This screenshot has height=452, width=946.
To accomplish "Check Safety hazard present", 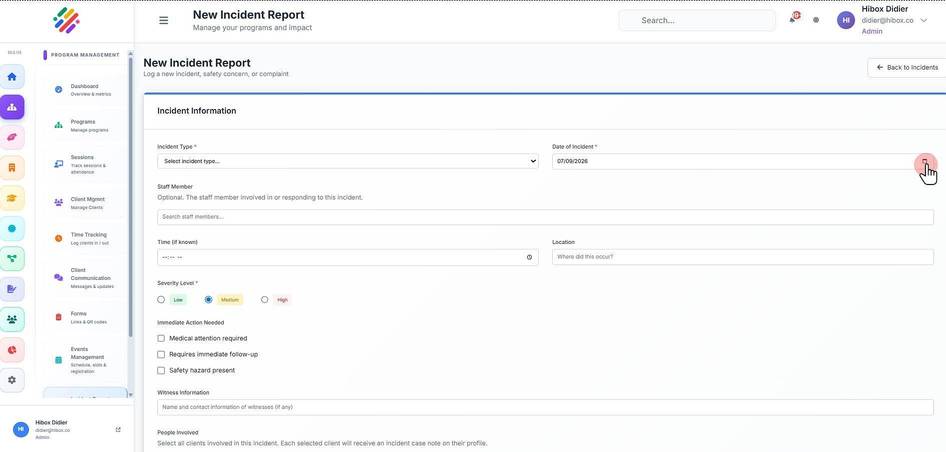I will click(x=161, y=371).
